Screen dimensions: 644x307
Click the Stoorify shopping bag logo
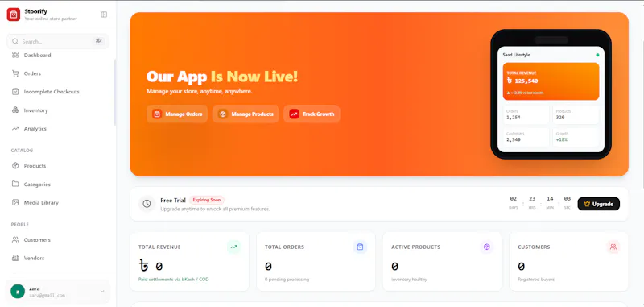(x=14, y=15)
